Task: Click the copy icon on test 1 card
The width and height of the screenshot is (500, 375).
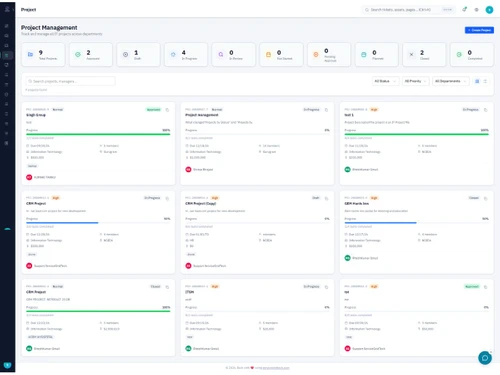Action: [486, 110]
